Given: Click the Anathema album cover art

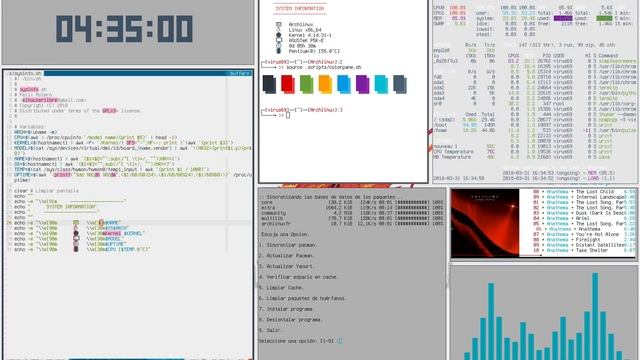Looking at the screenshot, I should (485, 223).
